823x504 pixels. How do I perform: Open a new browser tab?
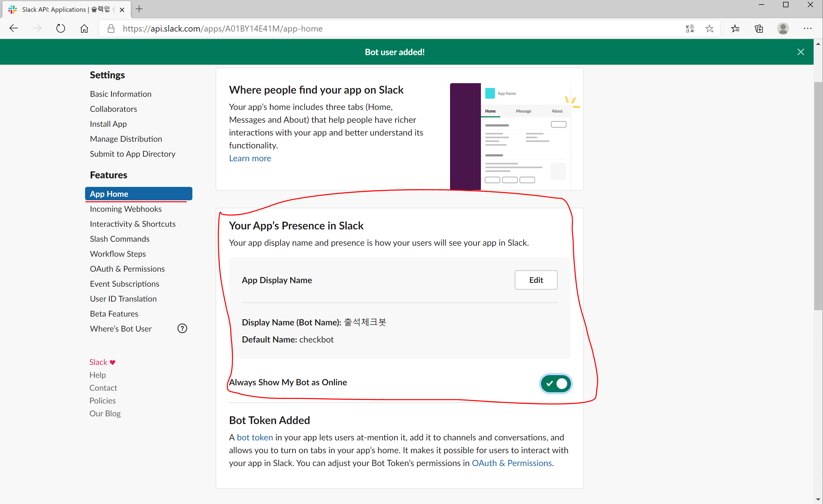(x=139, y=9)
